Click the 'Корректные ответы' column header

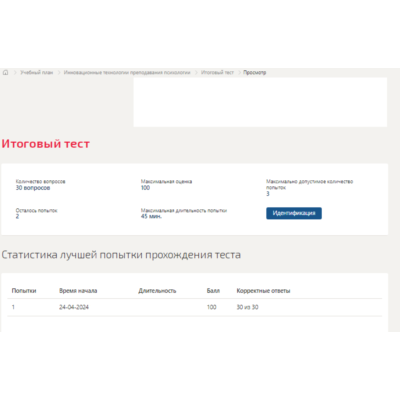(x=263, y=291)
